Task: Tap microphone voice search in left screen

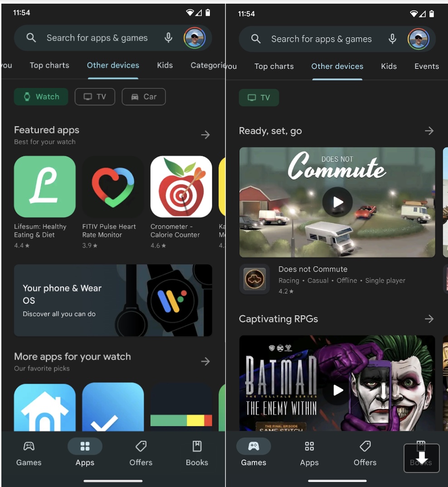Action: click(168, 38)
